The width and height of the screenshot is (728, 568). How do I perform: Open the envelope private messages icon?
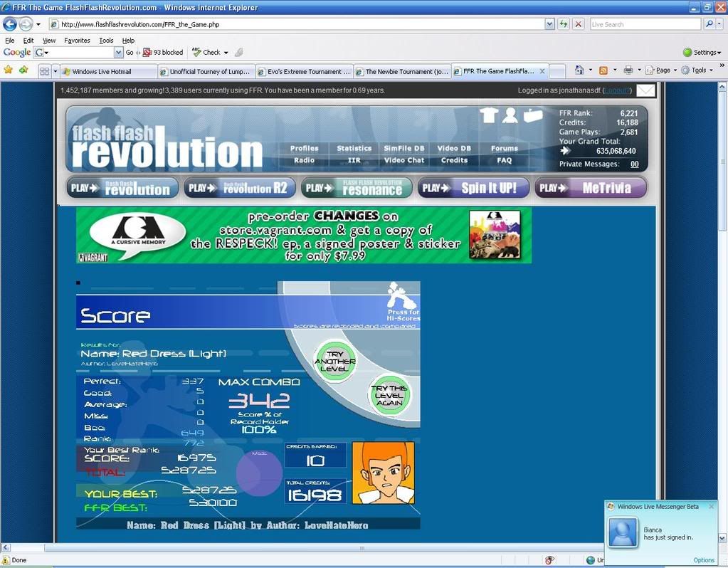click(645, 90)
